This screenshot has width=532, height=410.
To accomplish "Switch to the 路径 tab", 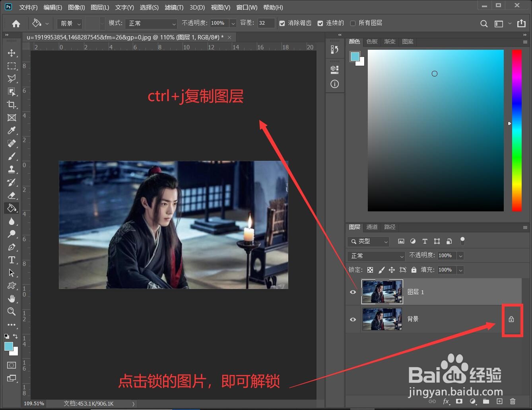I will (390, 227).
